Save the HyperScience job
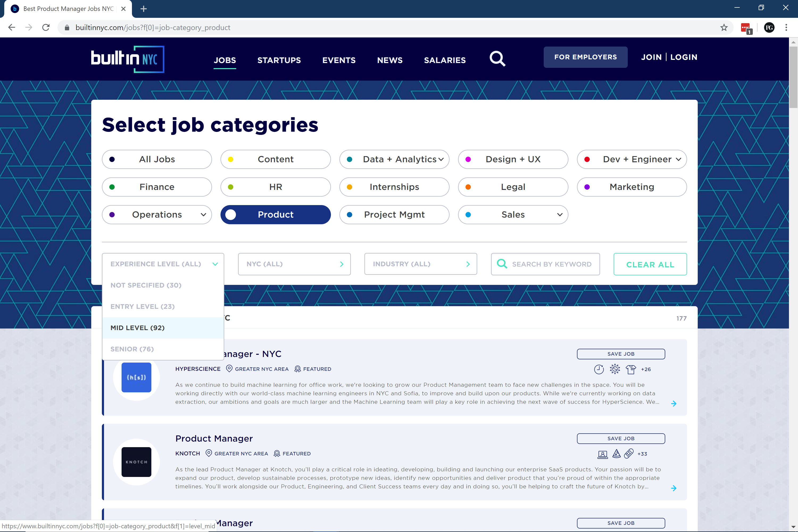This screenshot has height=532, width=798. click(621, 354)
